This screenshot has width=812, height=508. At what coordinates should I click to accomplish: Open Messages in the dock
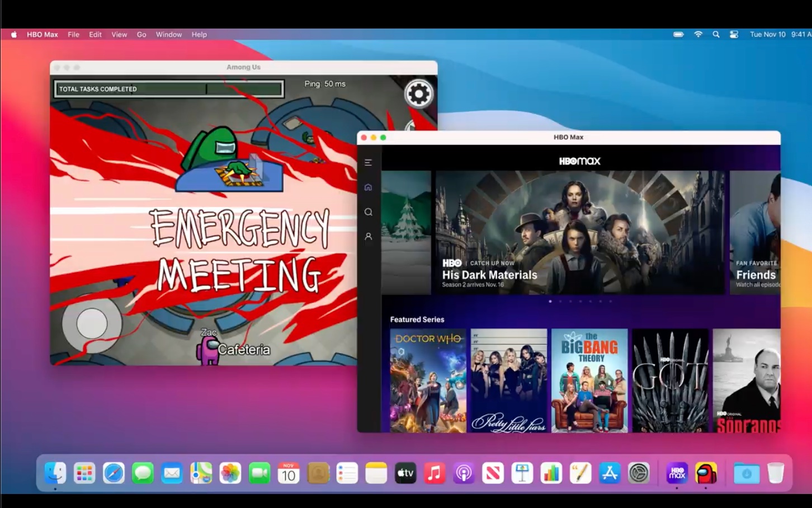(143, 473)
